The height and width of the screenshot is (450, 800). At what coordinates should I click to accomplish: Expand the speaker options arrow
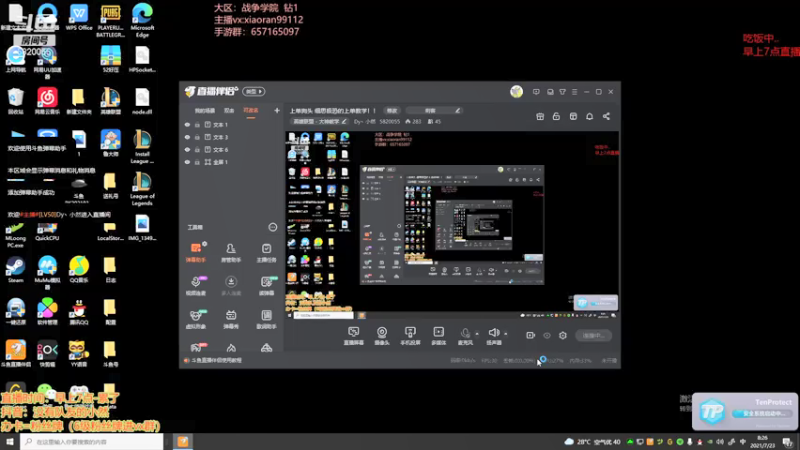coord(506,334)
